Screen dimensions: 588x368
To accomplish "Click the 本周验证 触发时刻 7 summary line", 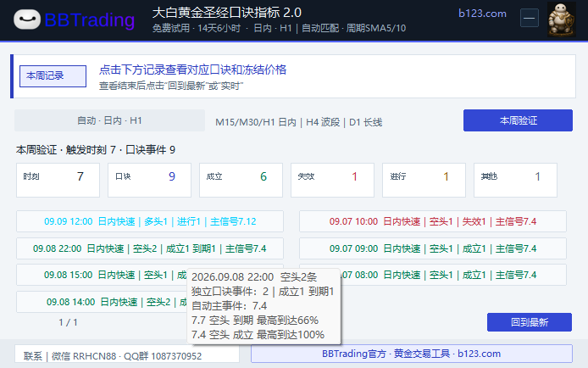I will click(96, 150).
